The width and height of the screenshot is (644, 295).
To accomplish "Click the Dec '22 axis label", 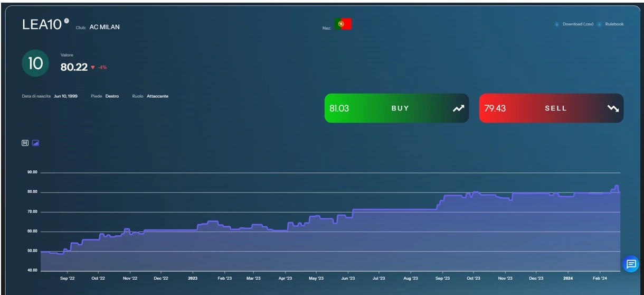I will tap(161, 278).
